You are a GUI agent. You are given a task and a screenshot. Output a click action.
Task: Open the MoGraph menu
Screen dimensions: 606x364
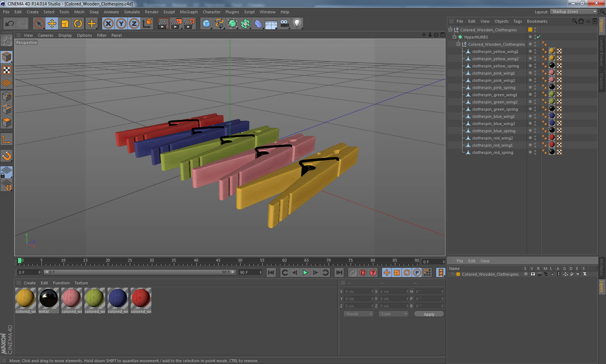pos(189,12)
